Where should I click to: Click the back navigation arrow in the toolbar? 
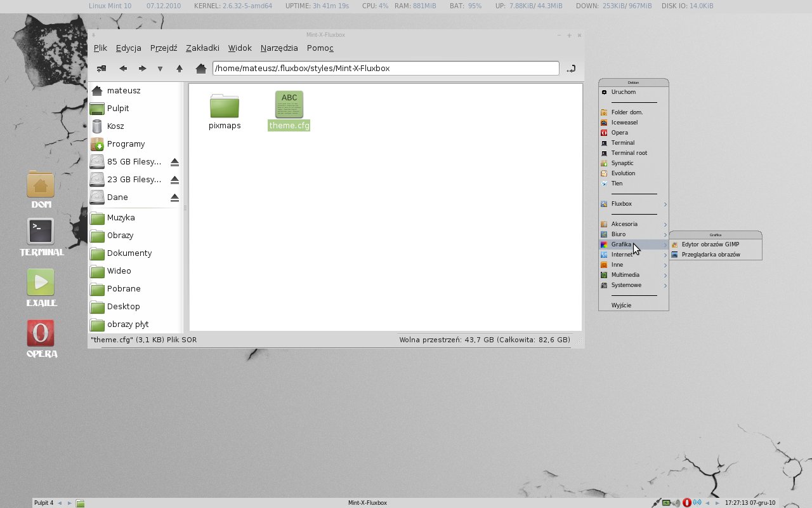click(x=124, y=69)
